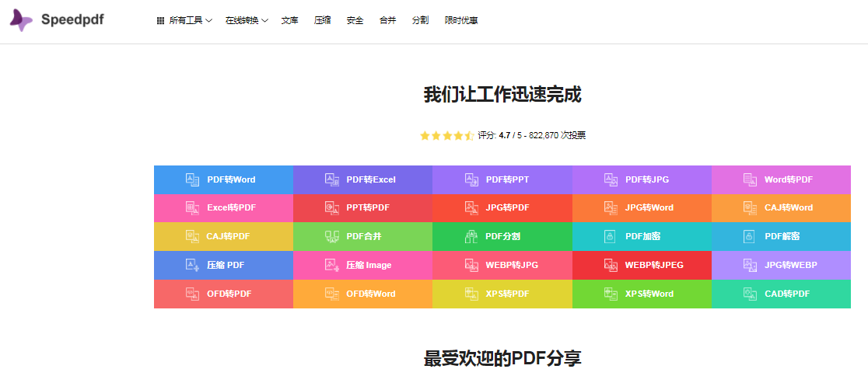The height and width of the screenshot is (376, 868).
Task: Open the CAJ转PDF converter label
Action: coord(228,236)
